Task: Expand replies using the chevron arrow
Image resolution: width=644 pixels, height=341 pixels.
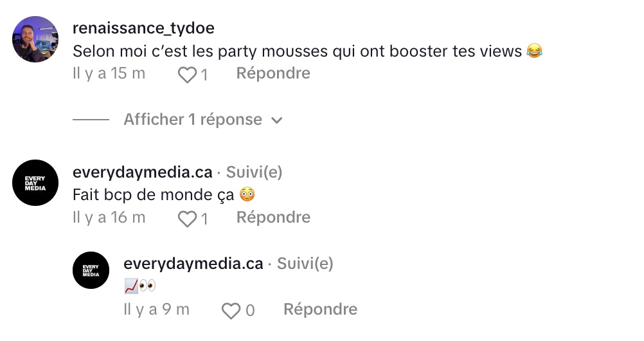Action: coord(277,120)
